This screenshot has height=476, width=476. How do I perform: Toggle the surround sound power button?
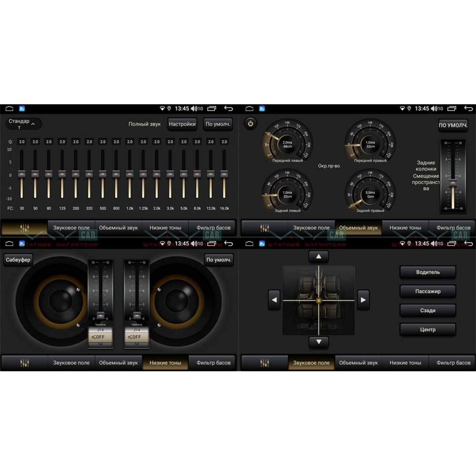coord(250,124)
